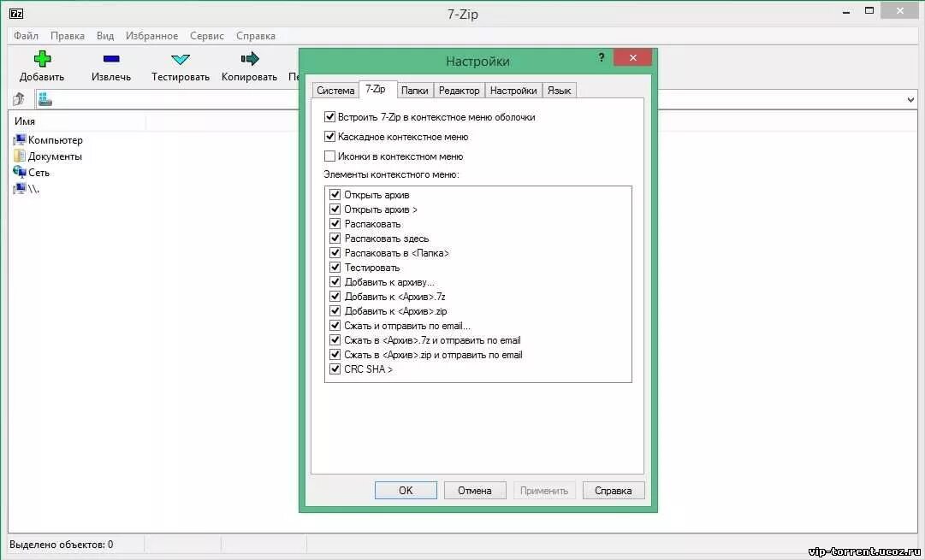This screenshot has width=925, height=560.
Task: Click the 7z application icon in title bar
Action: (16, 14)
